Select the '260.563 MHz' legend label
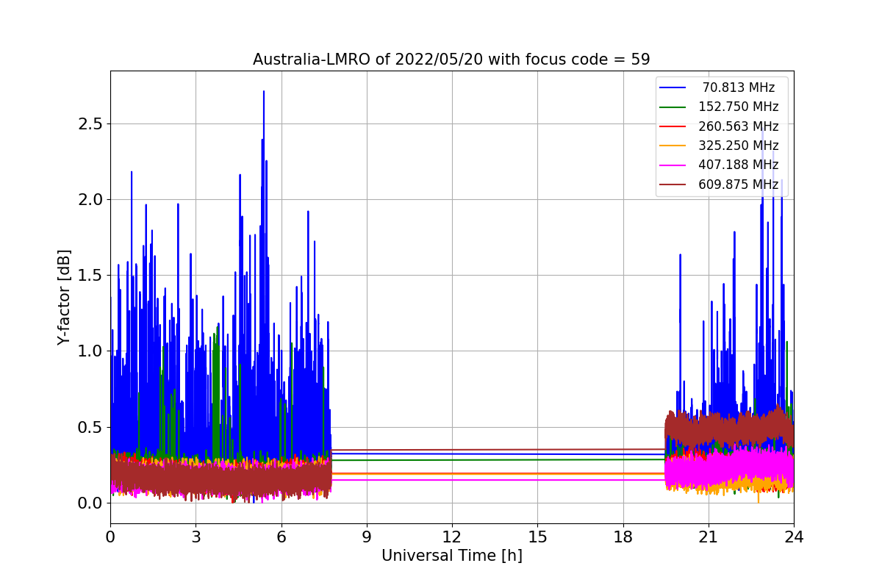The height and width of the screenshot is (588, 882). pyautogui.click(x=739, y=126)
